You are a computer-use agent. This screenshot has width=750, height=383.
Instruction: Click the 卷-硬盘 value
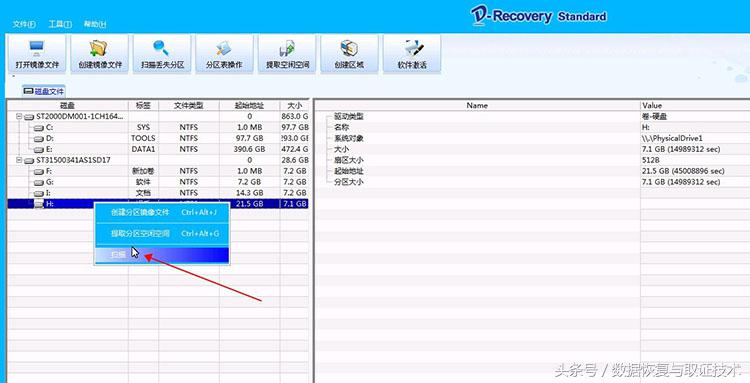coord(655,117)
